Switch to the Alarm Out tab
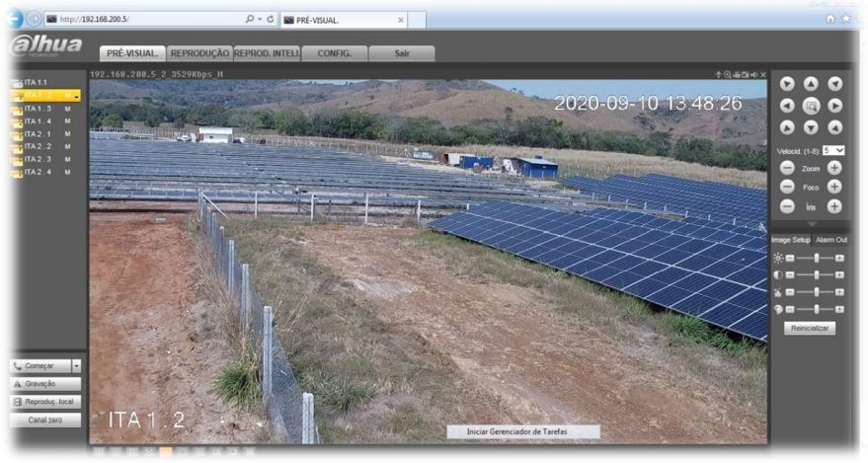The width and height of the screenshot is (868, 463). pyautogui.click(x=831, y=240)
